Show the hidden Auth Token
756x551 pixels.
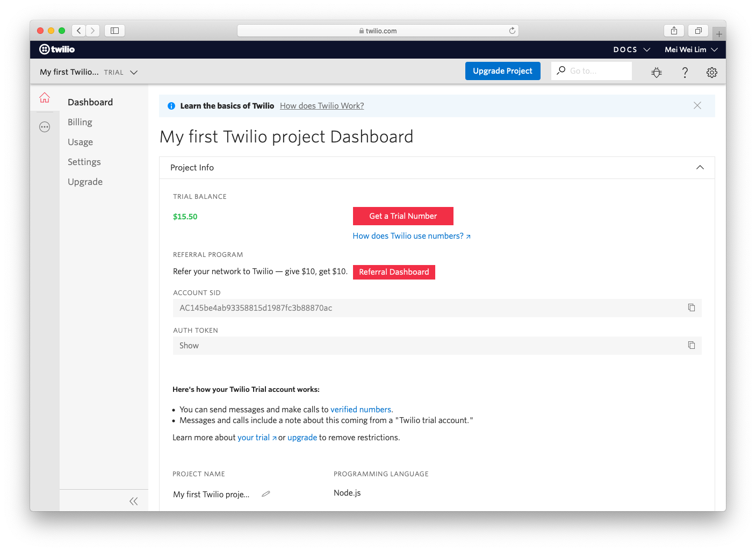189,346
